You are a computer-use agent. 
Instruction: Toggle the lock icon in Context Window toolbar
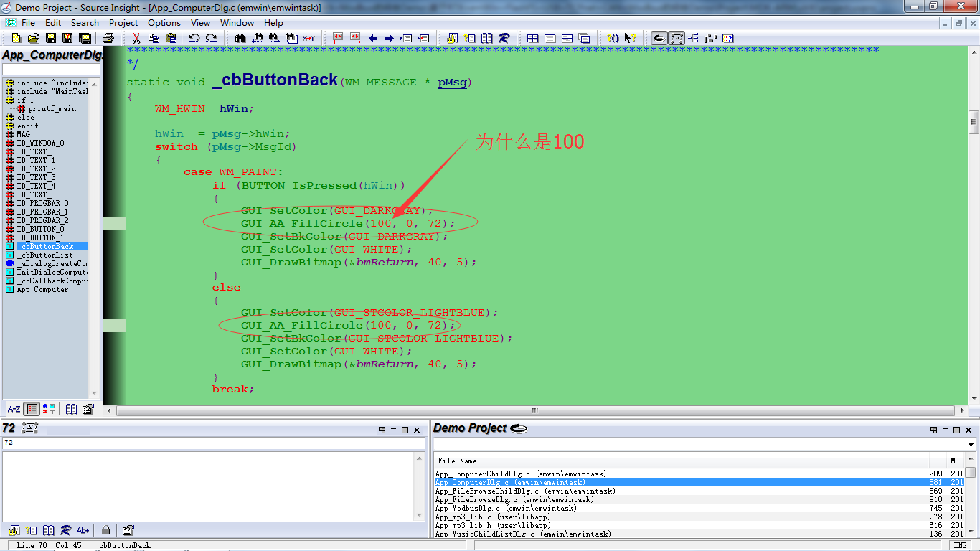[106, 530]
